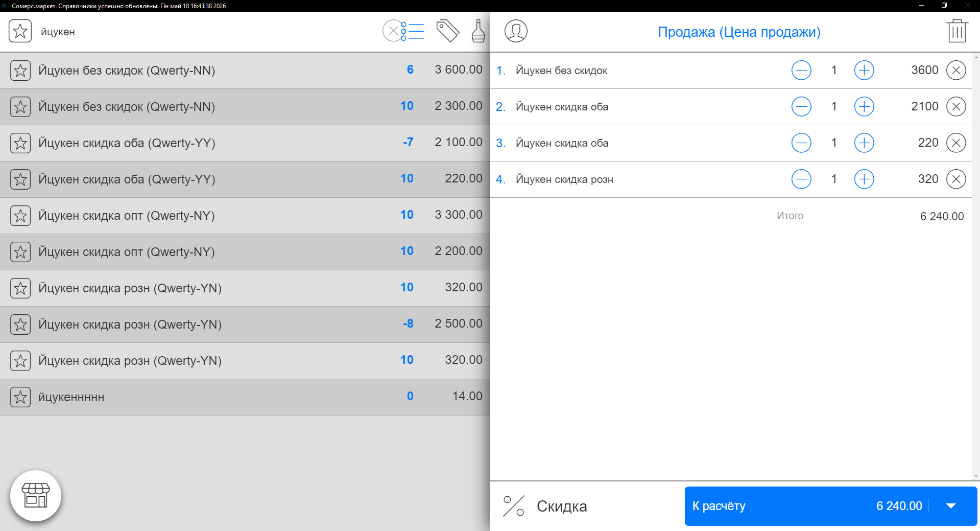The height and width of the screenshot is (531, 980).
Task: Star the Йцукен скидка опт 3 300.00 item
Action: click(x=20, y=216)
